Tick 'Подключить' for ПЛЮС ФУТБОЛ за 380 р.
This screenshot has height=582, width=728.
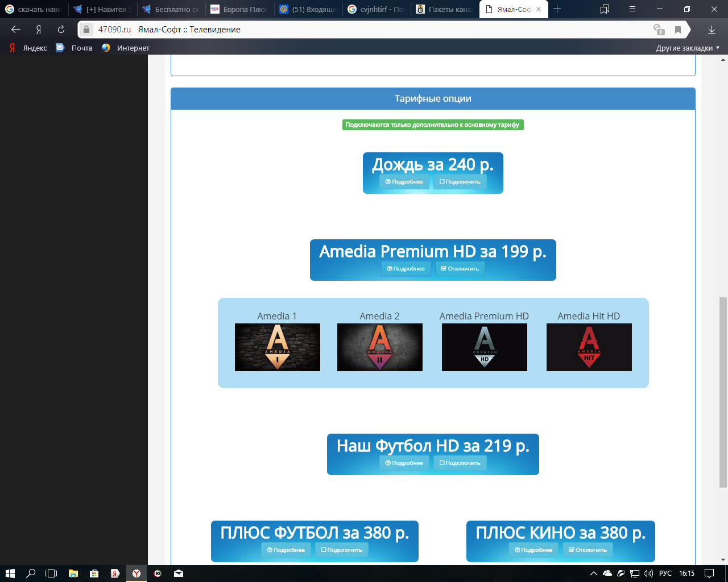[x=342, y=550]
